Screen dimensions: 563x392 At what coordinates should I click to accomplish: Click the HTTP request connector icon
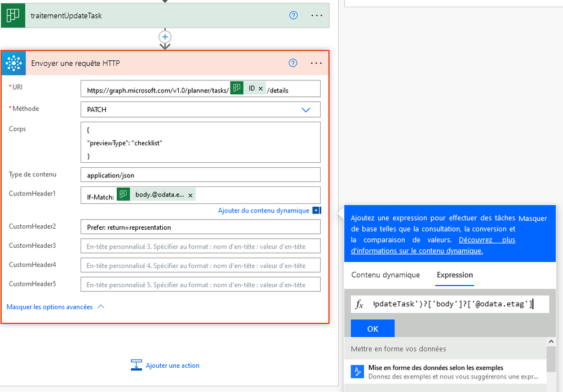point(14,63)
